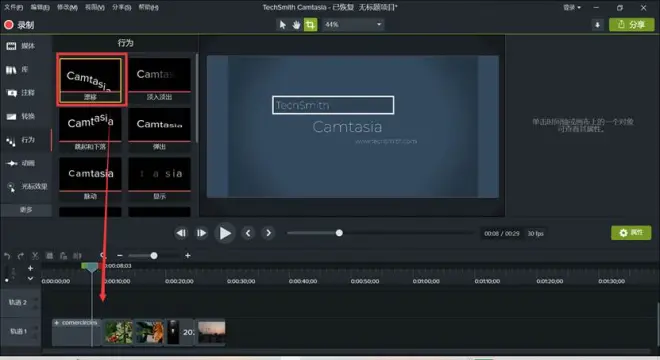Click the undo arrow above timeline
The width and height of the screenshot is (660, 360).
click(x=7, y=256)
